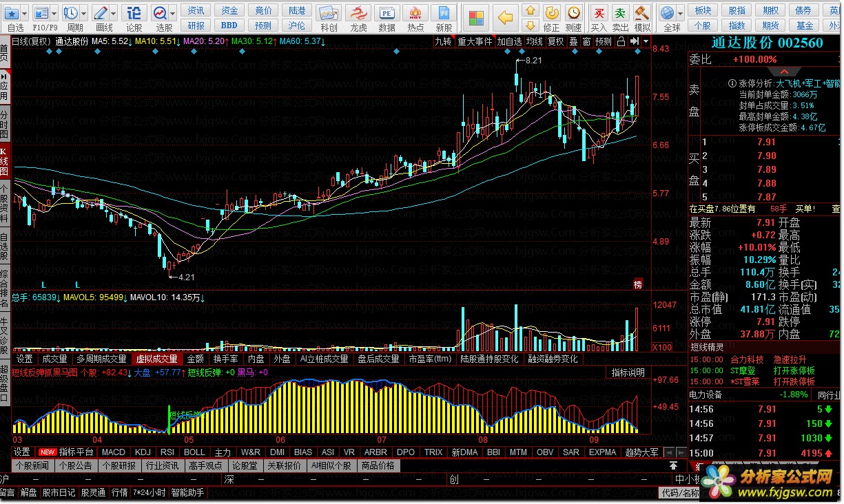Click the 卖出 sell icon
The width and height of the screenshot is (844, 504).
coord(621,13)
